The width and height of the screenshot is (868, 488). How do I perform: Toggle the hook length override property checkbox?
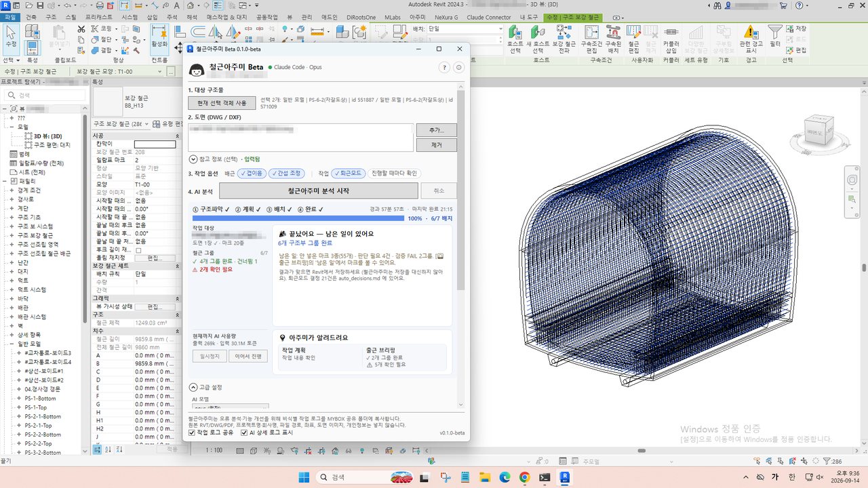pyautogui.click(x=138, y=250)
